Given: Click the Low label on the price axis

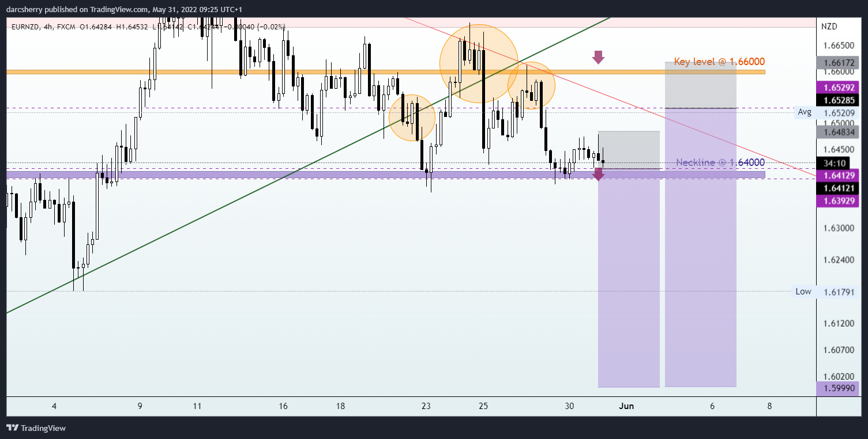Looking at the screenshot, I should 803,292.
